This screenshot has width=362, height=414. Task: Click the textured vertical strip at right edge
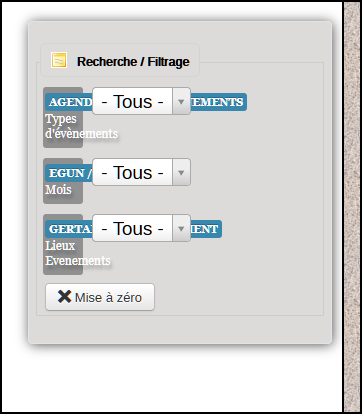[x=352, y=207]
